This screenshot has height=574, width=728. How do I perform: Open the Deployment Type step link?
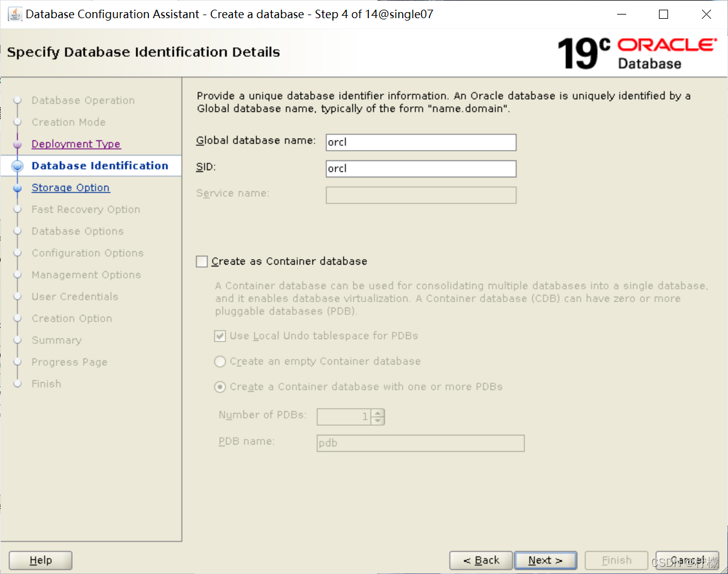pyautogui.click(x=75, y=143)
